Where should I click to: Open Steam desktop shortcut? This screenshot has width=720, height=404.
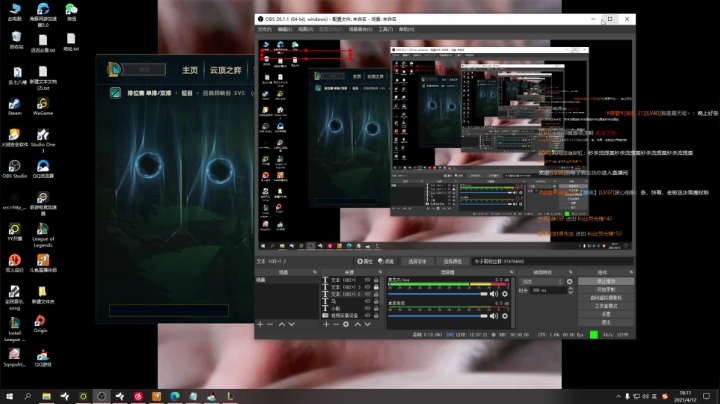[14, 106]
